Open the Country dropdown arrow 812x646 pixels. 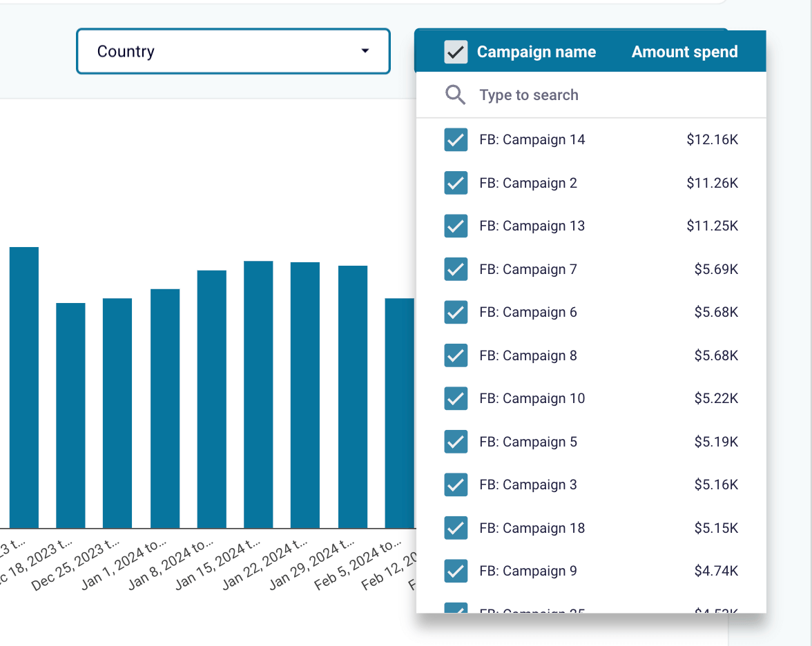365,51
